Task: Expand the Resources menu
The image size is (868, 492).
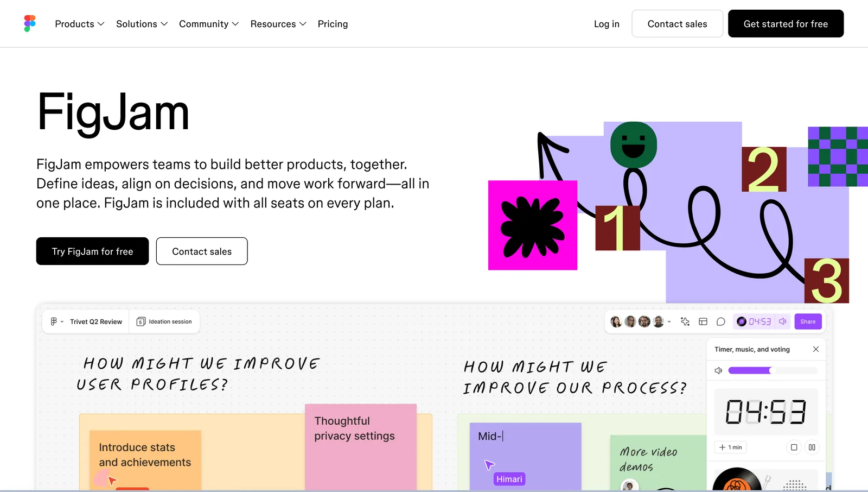Action: coord(278,24)
